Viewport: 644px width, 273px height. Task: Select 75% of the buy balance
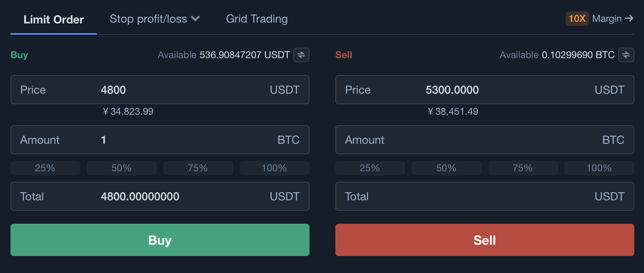[x=198, y=168]
